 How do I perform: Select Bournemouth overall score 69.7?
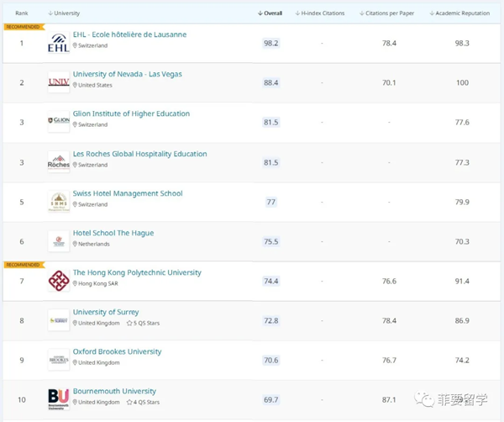[271, 400]
